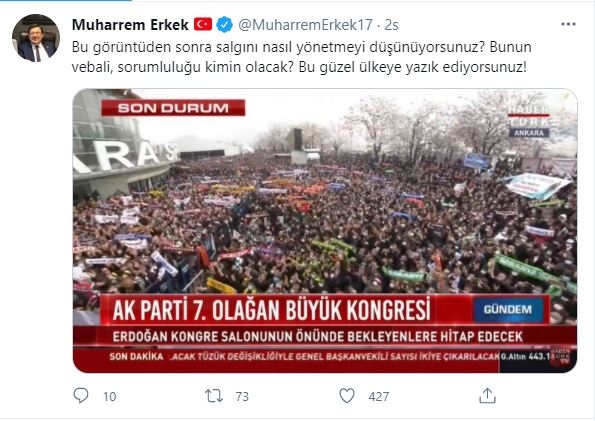Open Muharrem Erkek's profile picture

pyautogui.click(x=36, y=38)
